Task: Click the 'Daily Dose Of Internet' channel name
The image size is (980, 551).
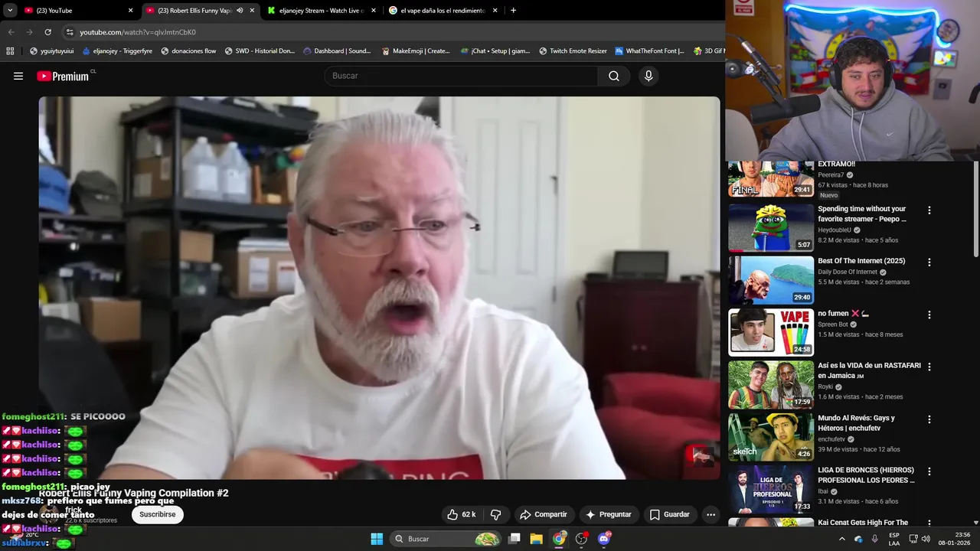Action: [847, 272]
